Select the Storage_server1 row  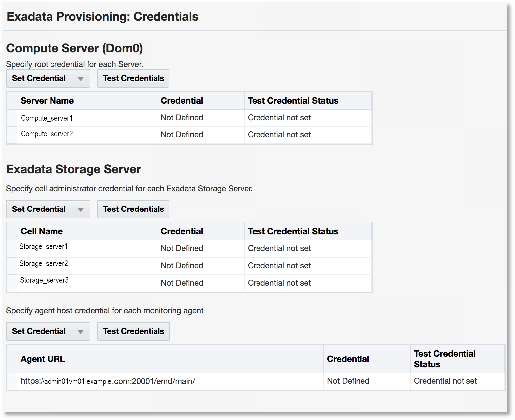point(11,248)
